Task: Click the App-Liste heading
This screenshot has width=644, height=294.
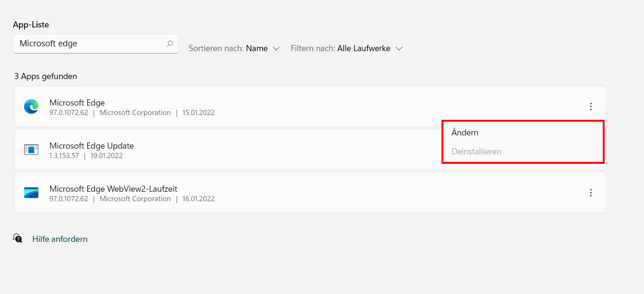Action: point(31,25)
